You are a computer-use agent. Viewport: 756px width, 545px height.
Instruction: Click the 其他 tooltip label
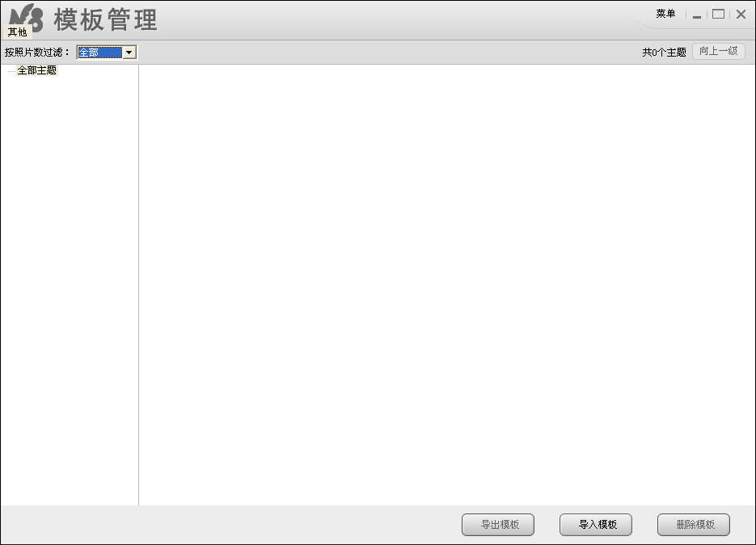(17, 32)
